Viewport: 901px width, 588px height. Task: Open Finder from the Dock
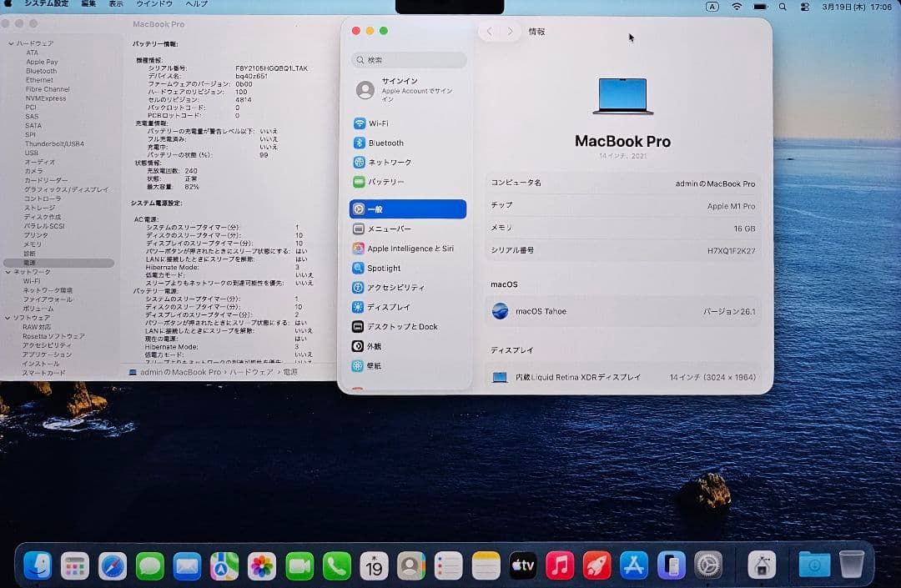[x=38, y=565]
